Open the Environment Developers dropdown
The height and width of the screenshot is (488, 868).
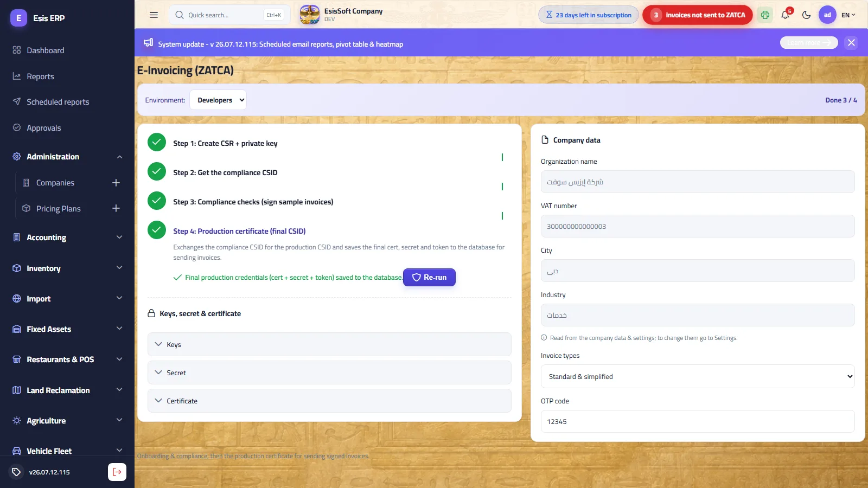point(218,100)
